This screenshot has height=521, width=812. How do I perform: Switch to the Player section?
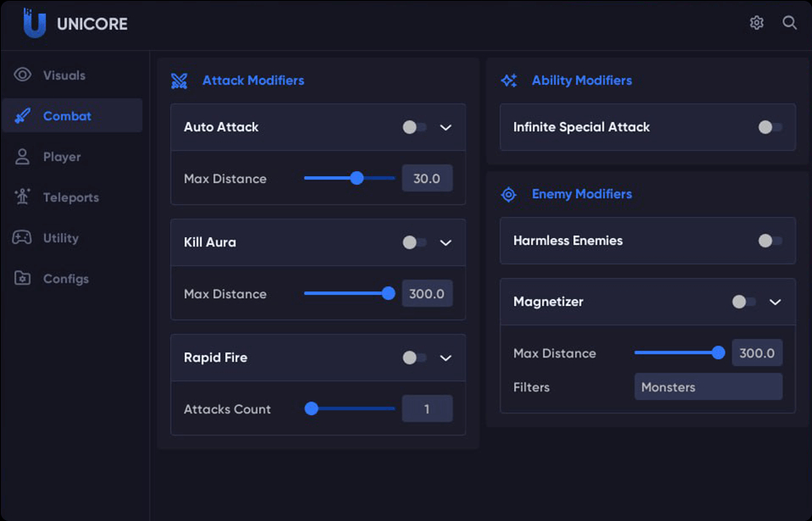(x=64, y=156)
